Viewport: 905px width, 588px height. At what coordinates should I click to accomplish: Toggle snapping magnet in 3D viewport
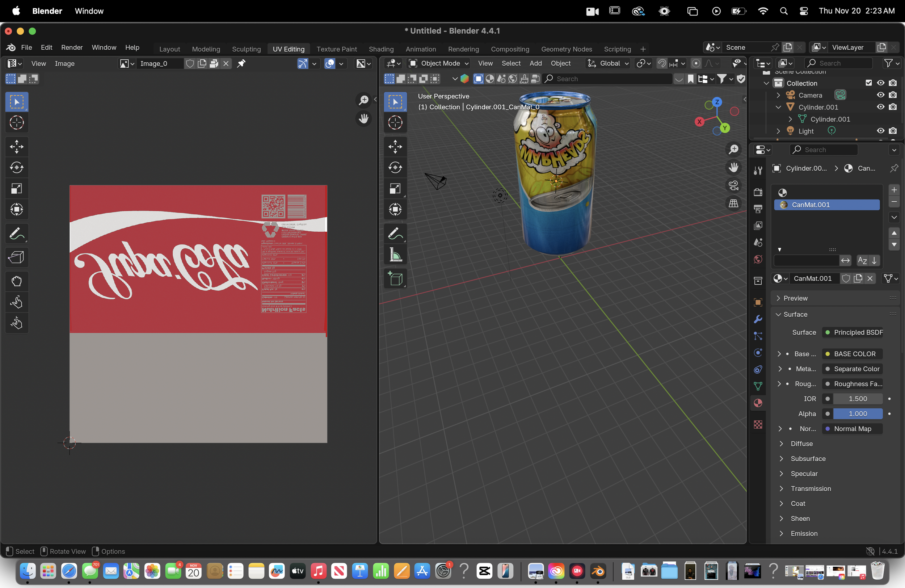point(662,63)
